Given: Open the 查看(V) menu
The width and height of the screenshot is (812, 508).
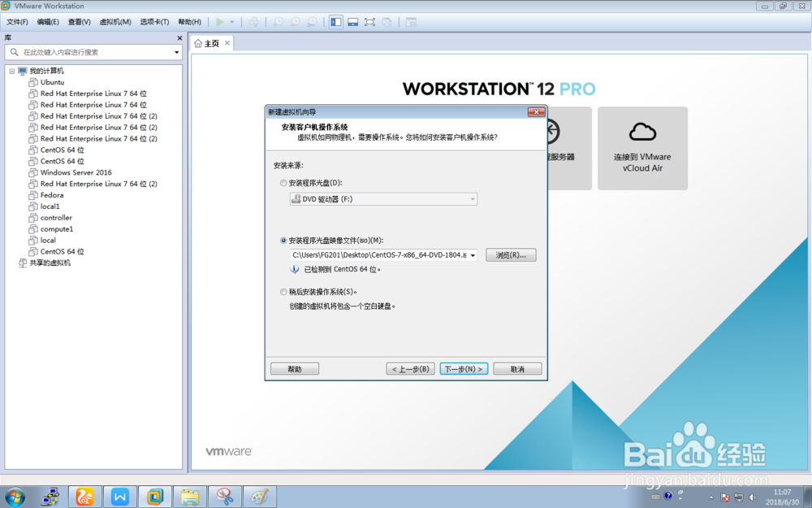Looking at the screenshot, I should (80, 22).
